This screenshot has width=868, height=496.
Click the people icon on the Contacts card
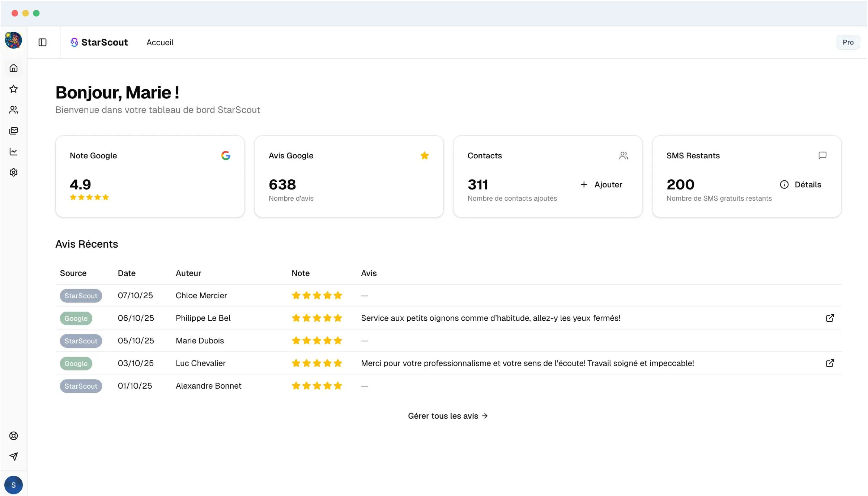[624, 155]
